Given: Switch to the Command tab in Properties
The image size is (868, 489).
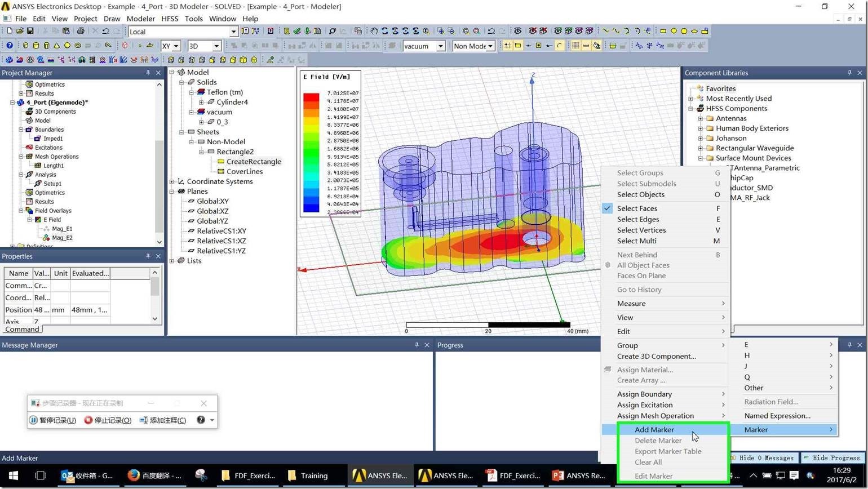Looking at the screenshot, I should pos(22,329).
